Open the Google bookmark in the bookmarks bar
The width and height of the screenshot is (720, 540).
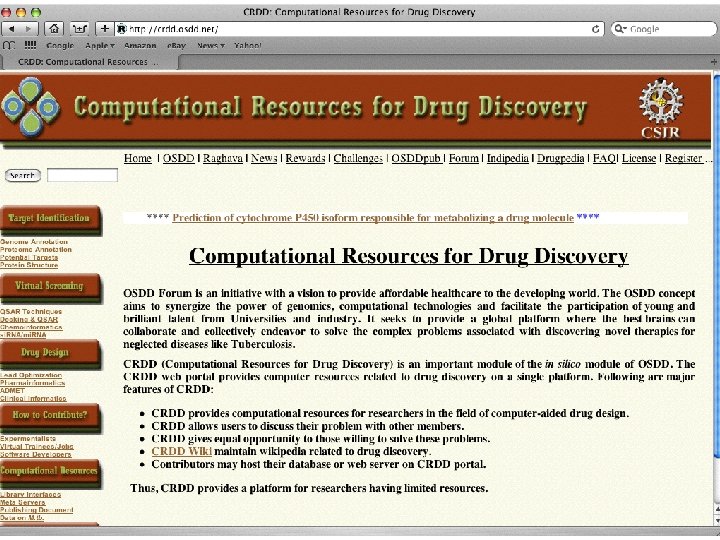pos(60,45)
